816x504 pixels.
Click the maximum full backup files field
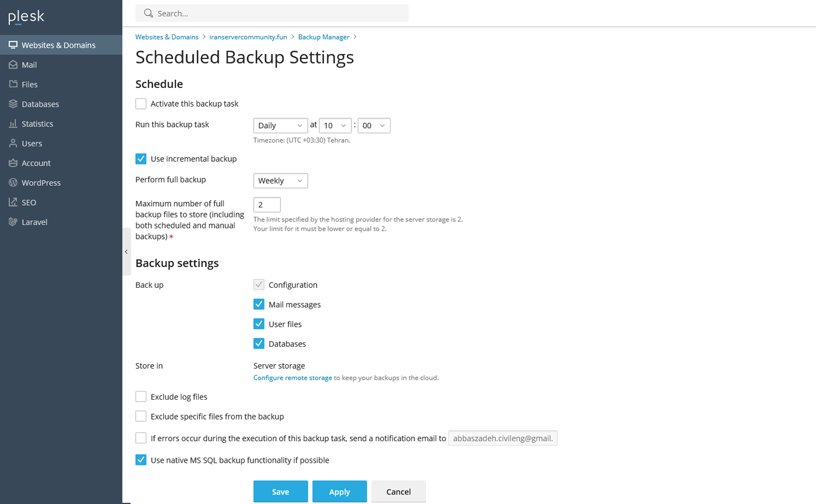[267, 205]
